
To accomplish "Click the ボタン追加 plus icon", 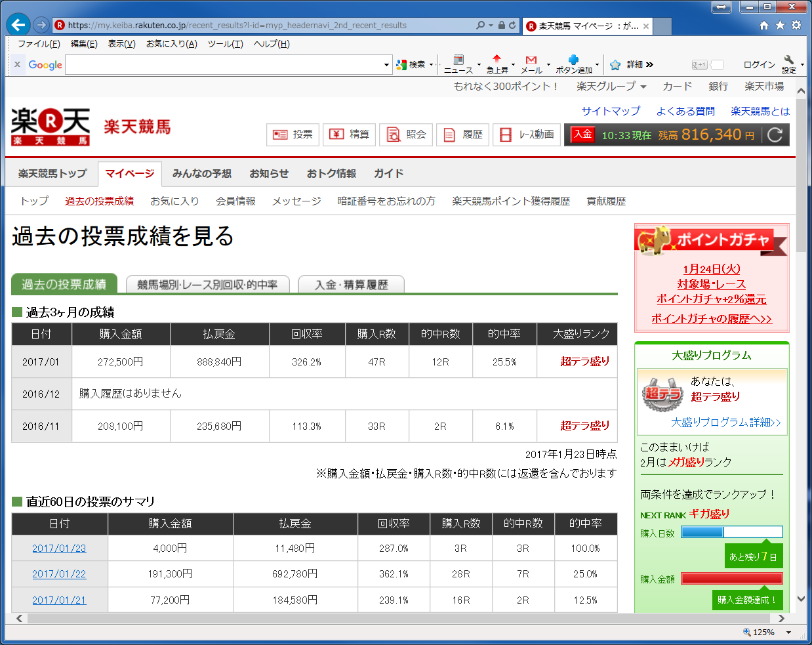I will click(574, 64).
